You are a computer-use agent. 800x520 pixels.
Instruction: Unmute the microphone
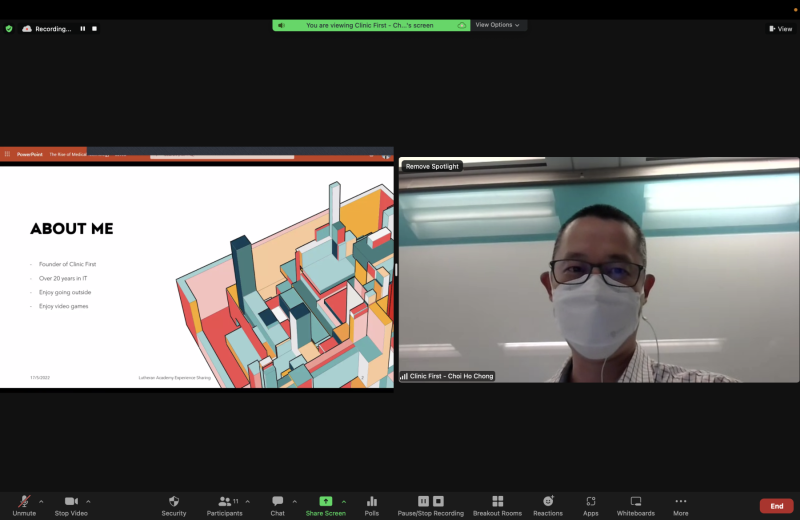point(24,506)
